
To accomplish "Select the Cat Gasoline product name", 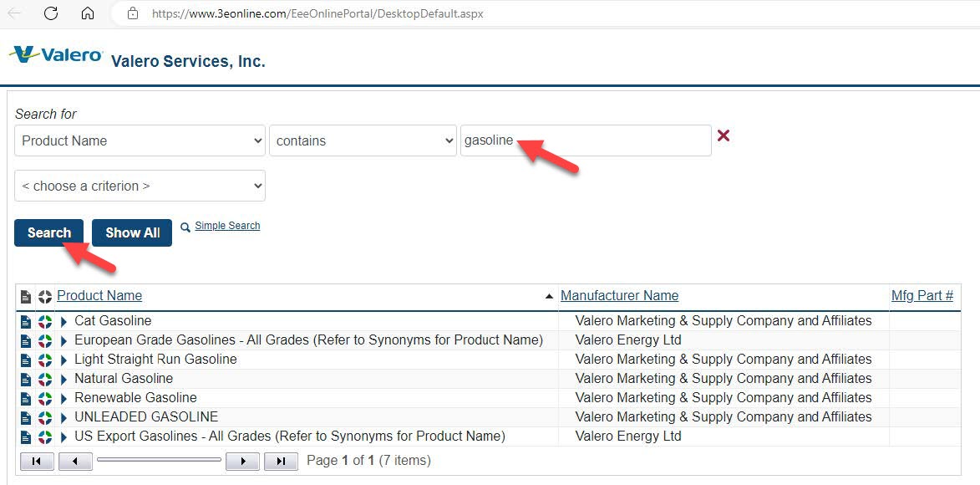I will [113, 321].
